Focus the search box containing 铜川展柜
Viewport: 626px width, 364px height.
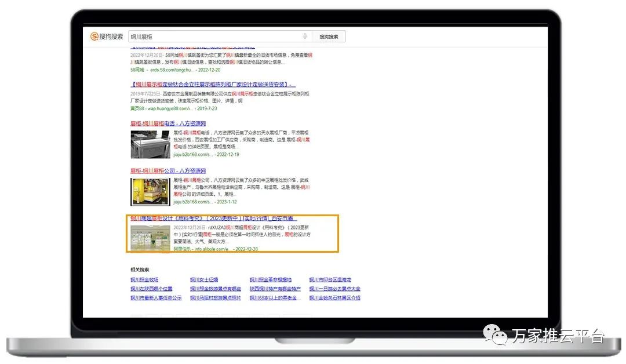pyautogui.click(x=214, y=37)
